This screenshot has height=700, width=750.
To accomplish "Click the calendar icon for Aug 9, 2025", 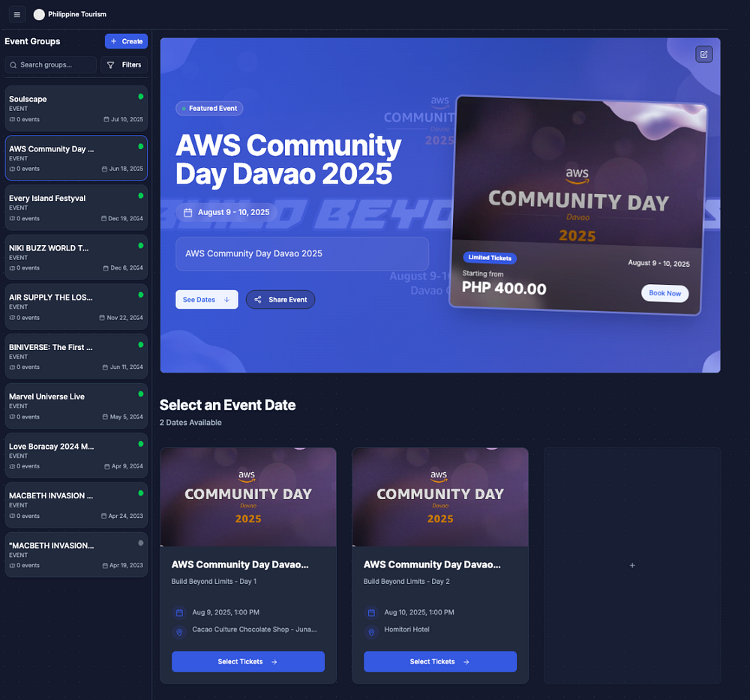I will tap(179, 612).
